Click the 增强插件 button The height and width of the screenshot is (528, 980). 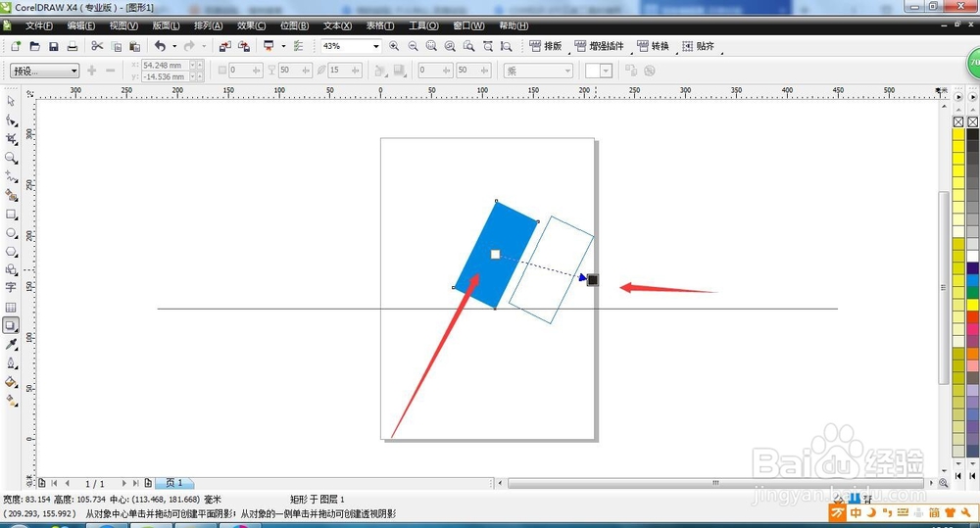599,46
